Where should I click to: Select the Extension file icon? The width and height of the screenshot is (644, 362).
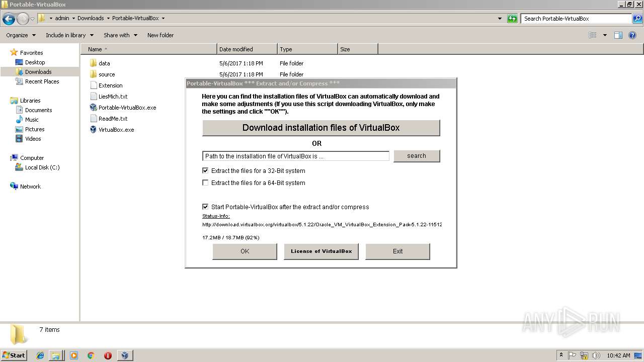coord(93,85)
